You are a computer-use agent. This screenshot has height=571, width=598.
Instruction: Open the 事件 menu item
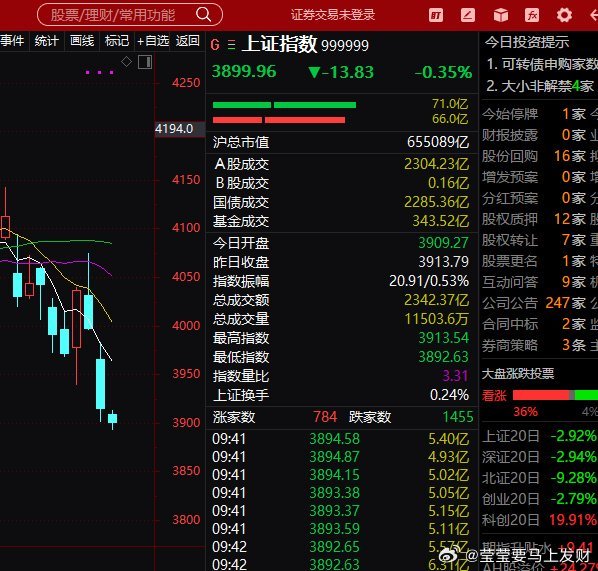12,40
